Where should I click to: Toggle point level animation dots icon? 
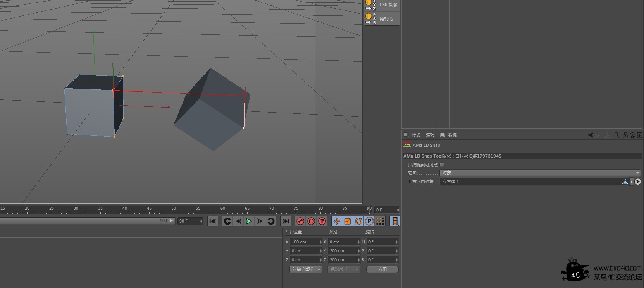pos(380,221)
